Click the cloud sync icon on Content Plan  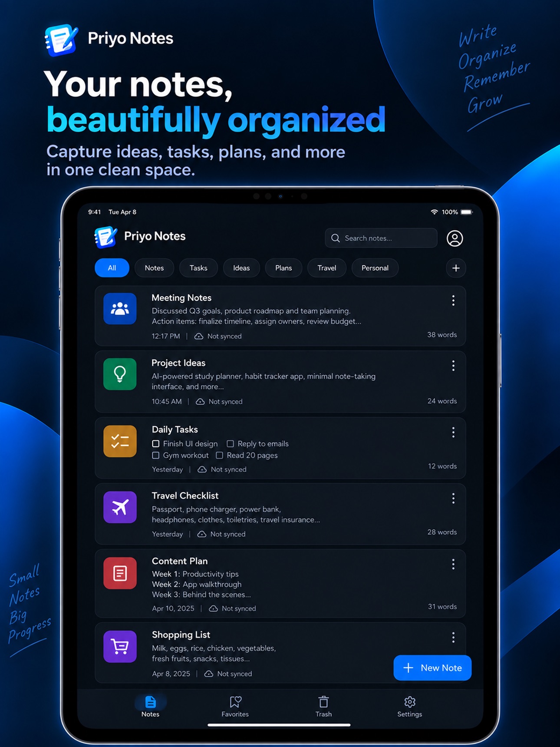pyautogui.click(x=213, y=608)
